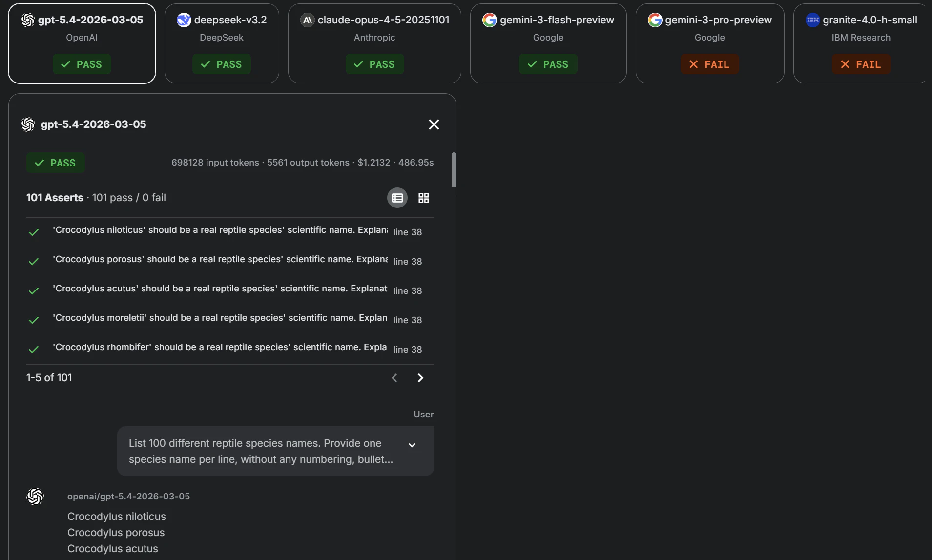Click the FAIL badge on granite-4.0-h-small
The image size is (932, 560).
tap(861, 64)
